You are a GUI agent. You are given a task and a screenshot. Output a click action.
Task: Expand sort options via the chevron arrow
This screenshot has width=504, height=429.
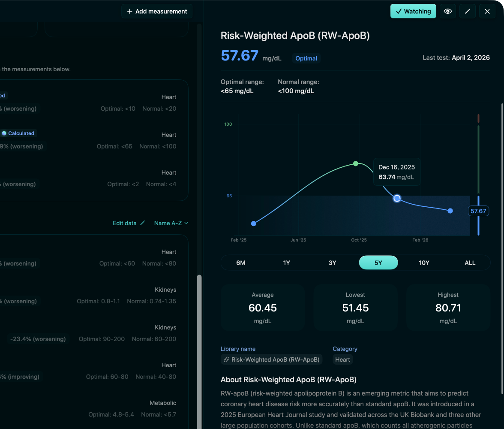point(186,223)
